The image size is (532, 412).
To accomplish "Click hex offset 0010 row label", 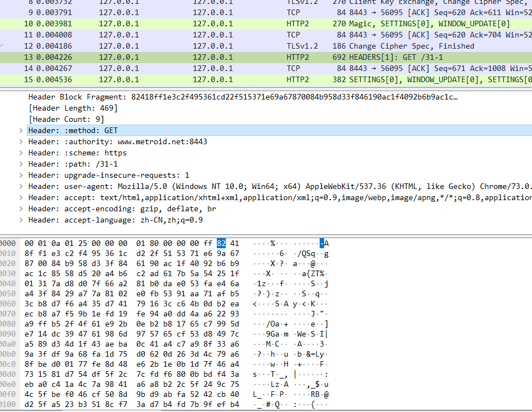I will (x=8, y=252).
